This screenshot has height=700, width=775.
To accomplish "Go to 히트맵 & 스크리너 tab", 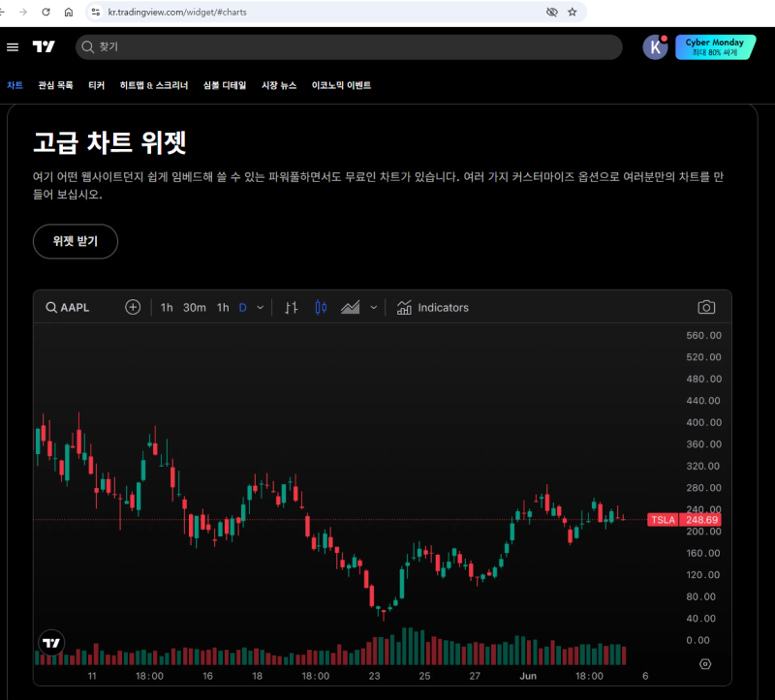I will pos(154,85).
